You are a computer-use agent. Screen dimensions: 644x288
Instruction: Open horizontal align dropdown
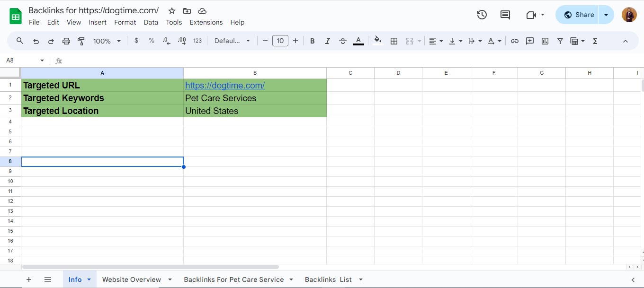436,41
